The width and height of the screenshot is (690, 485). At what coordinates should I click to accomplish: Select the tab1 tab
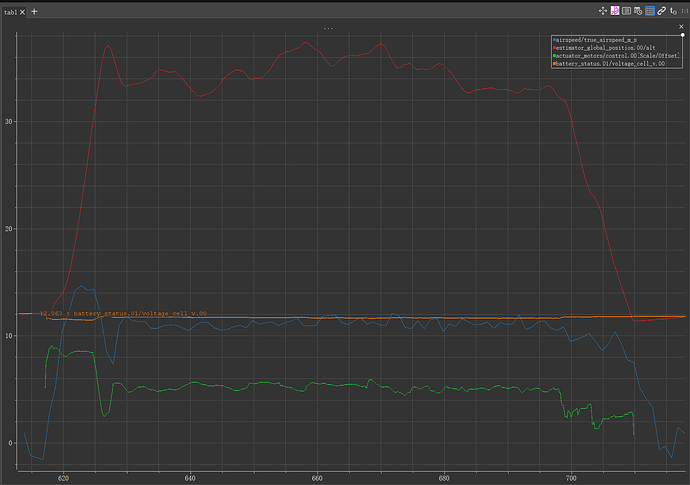click(x=10, y=10)
